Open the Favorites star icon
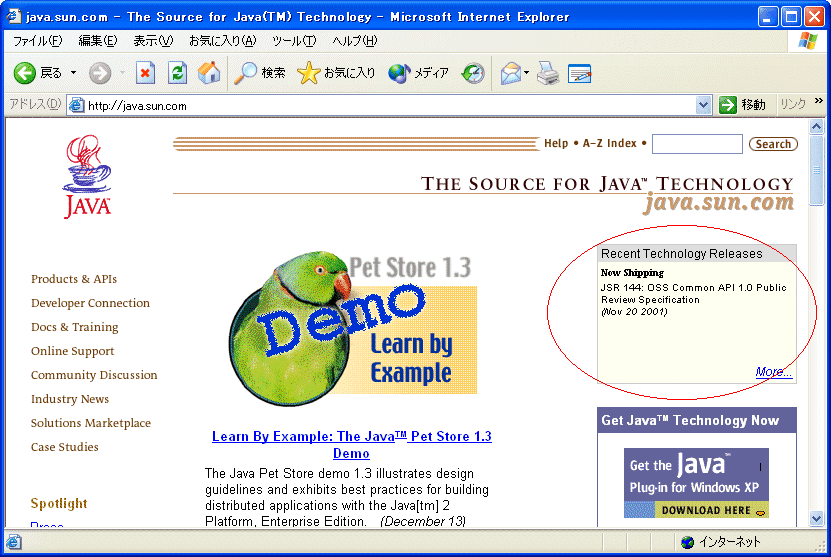 tap(308, 73)
